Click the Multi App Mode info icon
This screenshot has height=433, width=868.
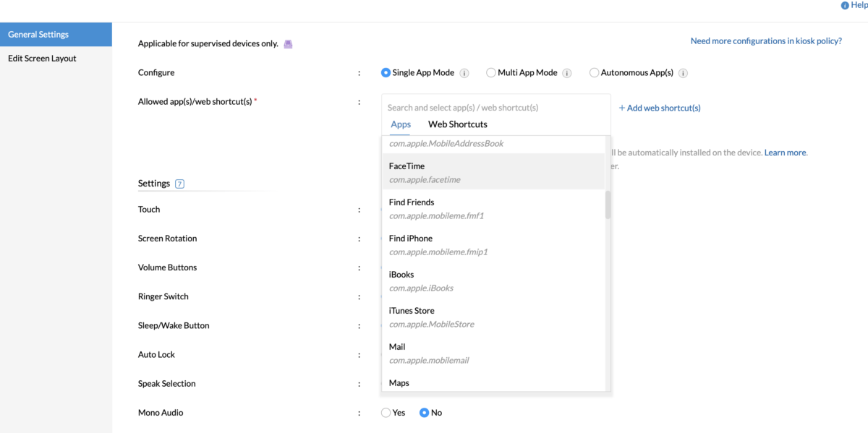[567, 72]
